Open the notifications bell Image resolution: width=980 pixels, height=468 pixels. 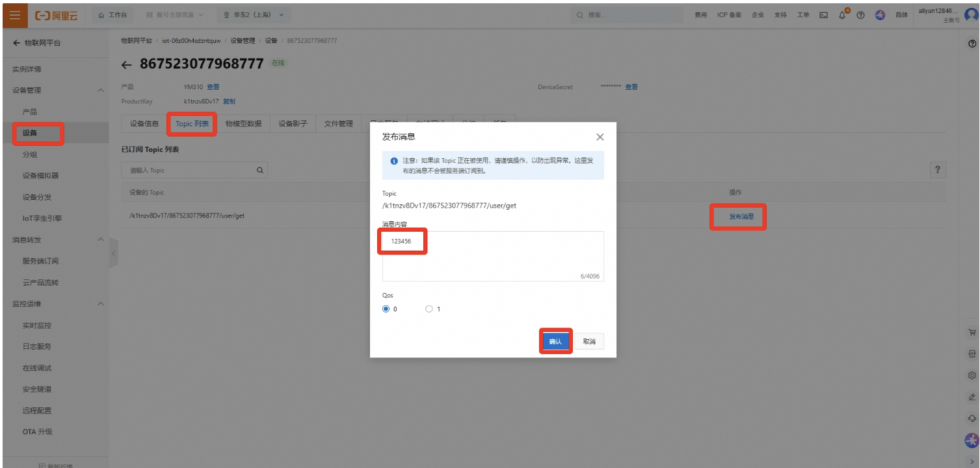[842, 15]
